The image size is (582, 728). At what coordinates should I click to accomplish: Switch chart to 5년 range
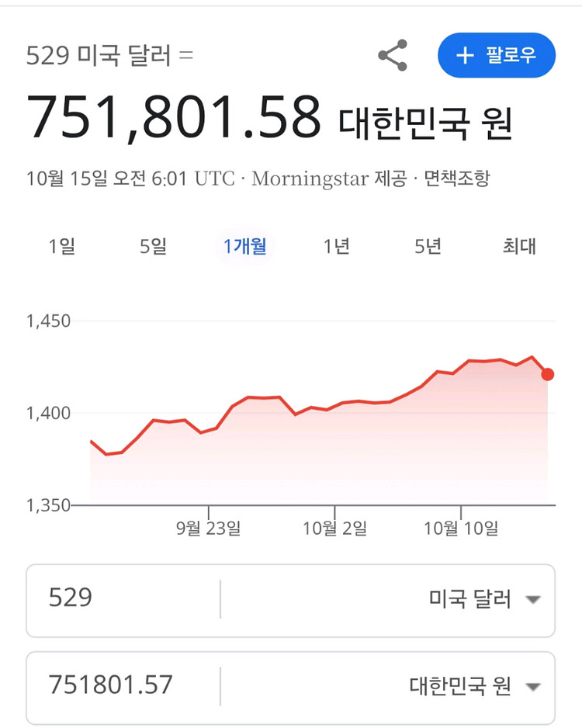click(x=428, y=247)
